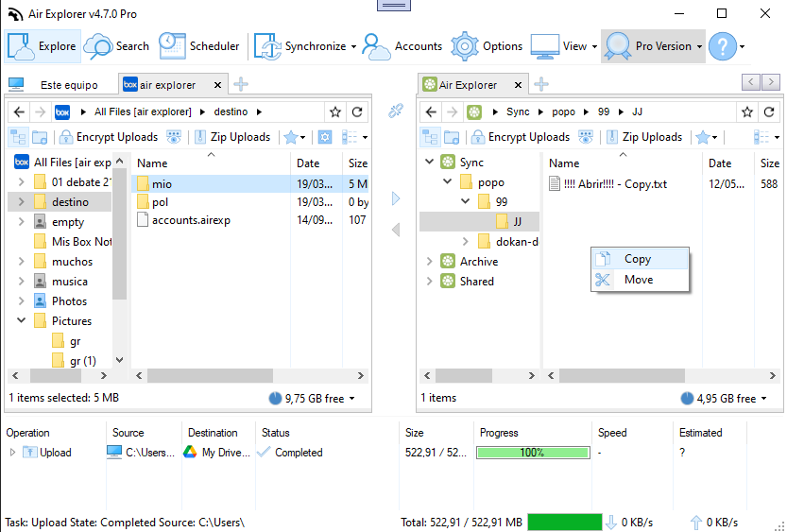Copy selection to left pane arrow
787x532 pixels.
(396, 230)
